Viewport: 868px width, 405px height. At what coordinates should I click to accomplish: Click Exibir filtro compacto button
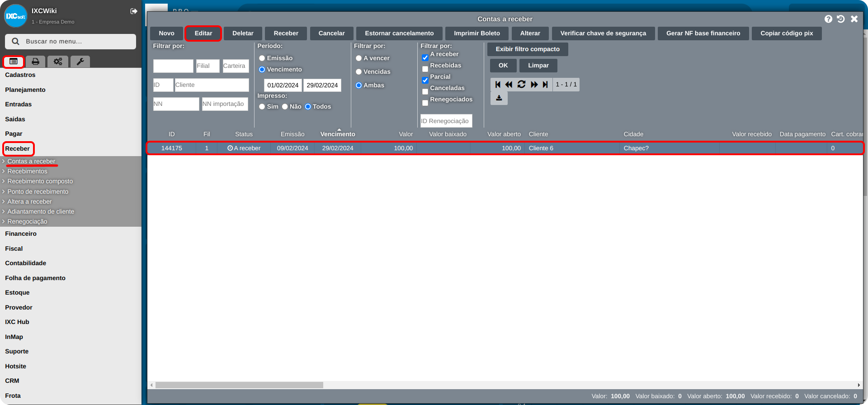tap(528, 49)
